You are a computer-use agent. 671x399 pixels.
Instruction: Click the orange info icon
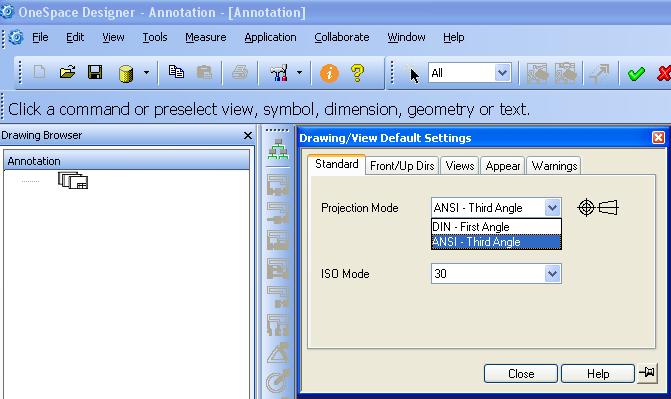click(x=329, y=73)
